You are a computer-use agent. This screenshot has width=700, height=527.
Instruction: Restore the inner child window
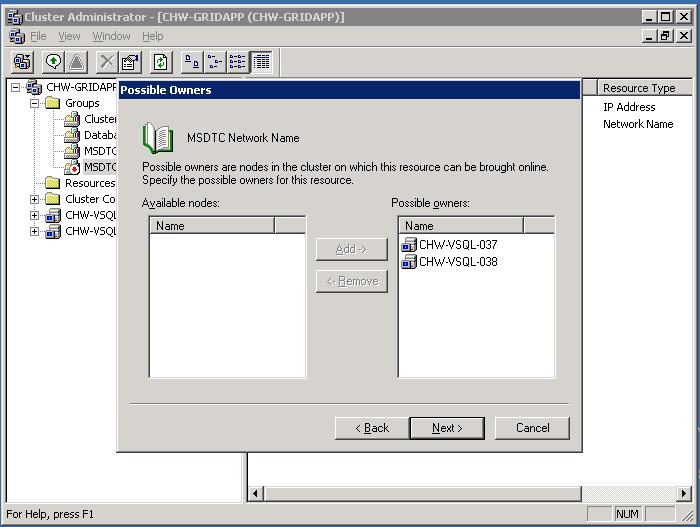pyautogui.click(x=665, y=36)
